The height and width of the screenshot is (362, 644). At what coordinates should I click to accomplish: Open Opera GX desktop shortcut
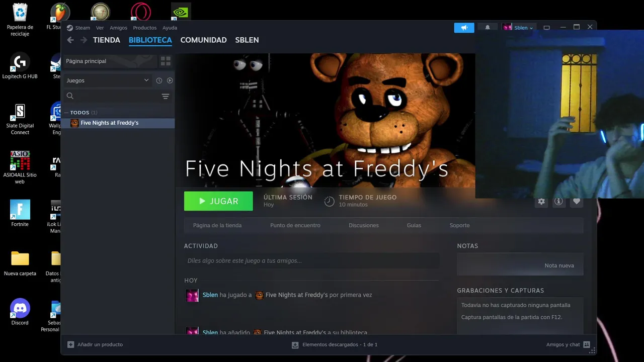[140, 12]
